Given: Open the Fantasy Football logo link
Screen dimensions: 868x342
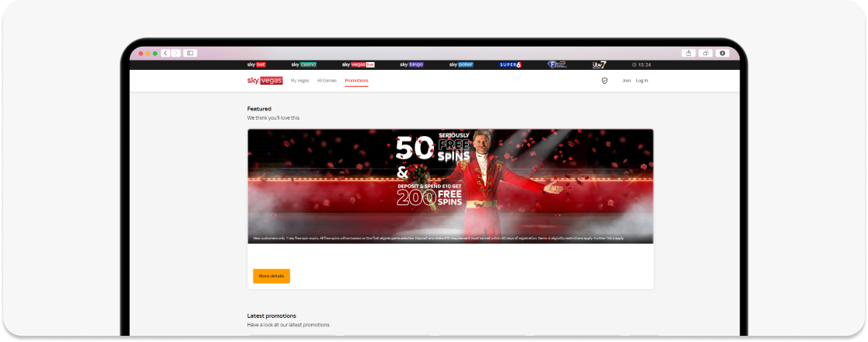Looking at the screenshot, I should [x=558, y=65].
